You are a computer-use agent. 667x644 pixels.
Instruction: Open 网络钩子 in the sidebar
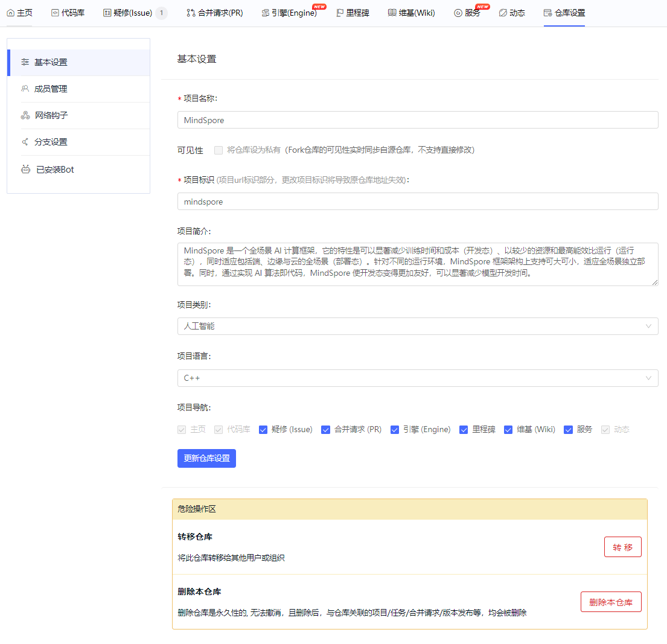tap(78, 115)
